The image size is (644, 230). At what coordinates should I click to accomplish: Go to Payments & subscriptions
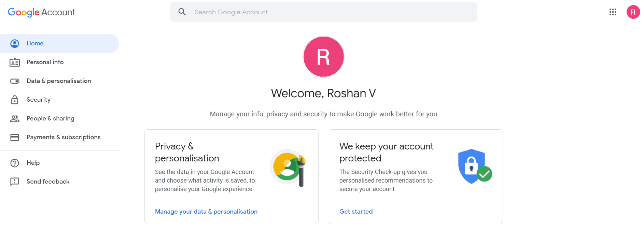[64, 137]
